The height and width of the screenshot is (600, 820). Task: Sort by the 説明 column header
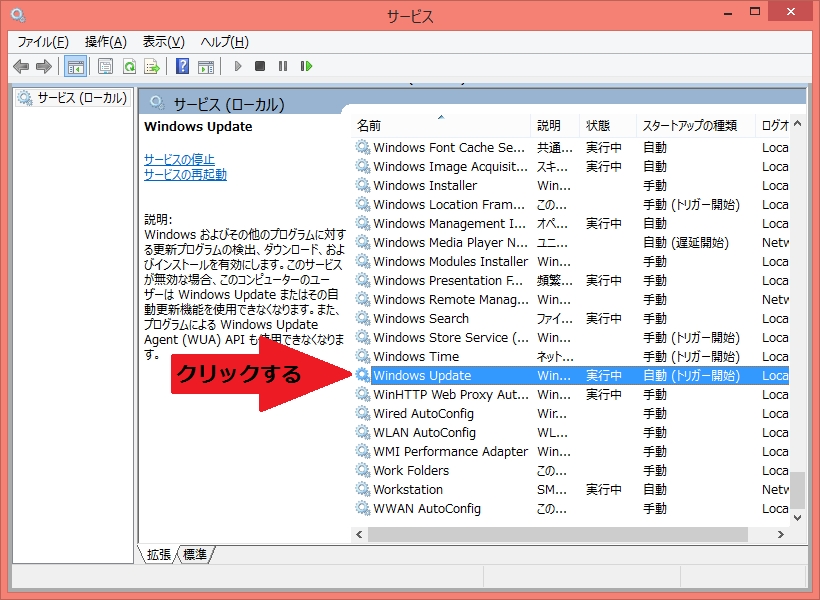(x=555, y=126)
